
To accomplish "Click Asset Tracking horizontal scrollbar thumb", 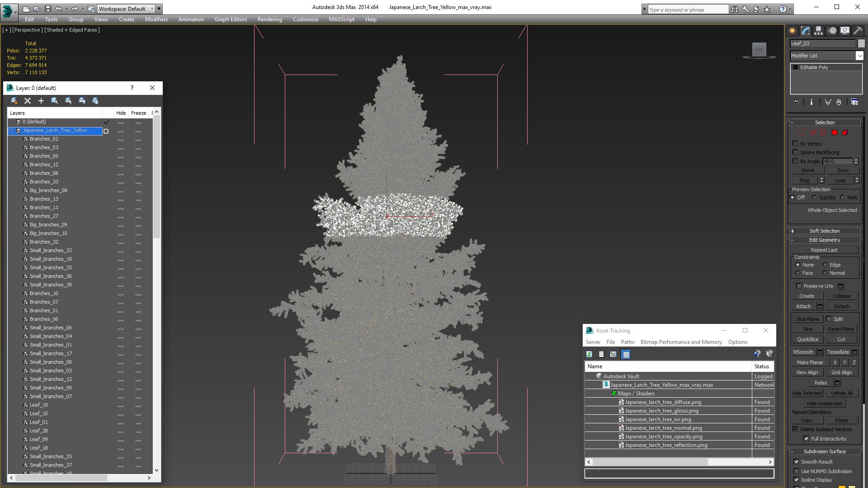I will click(x=650, y=462).
